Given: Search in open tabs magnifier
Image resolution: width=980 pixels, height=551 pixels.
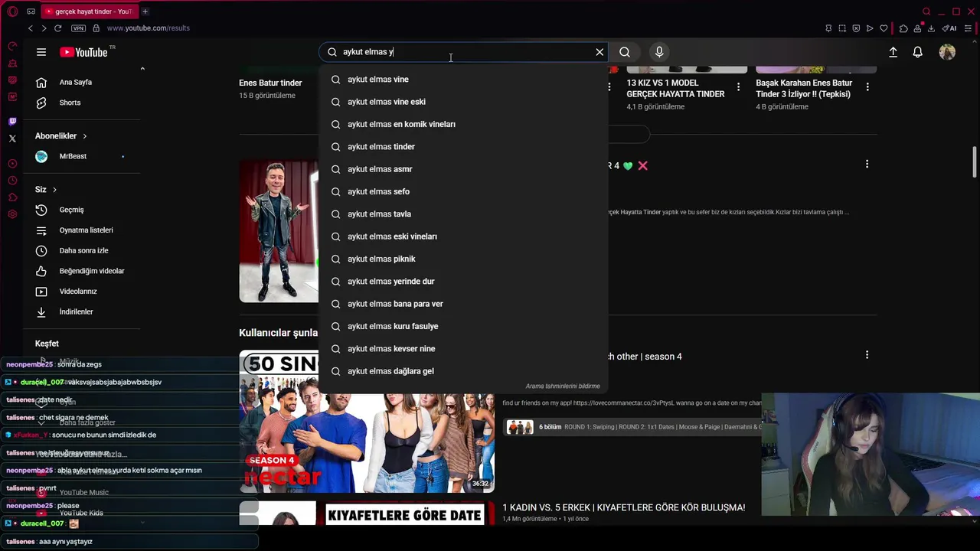Looking at the screenshot, I should 926,11.
